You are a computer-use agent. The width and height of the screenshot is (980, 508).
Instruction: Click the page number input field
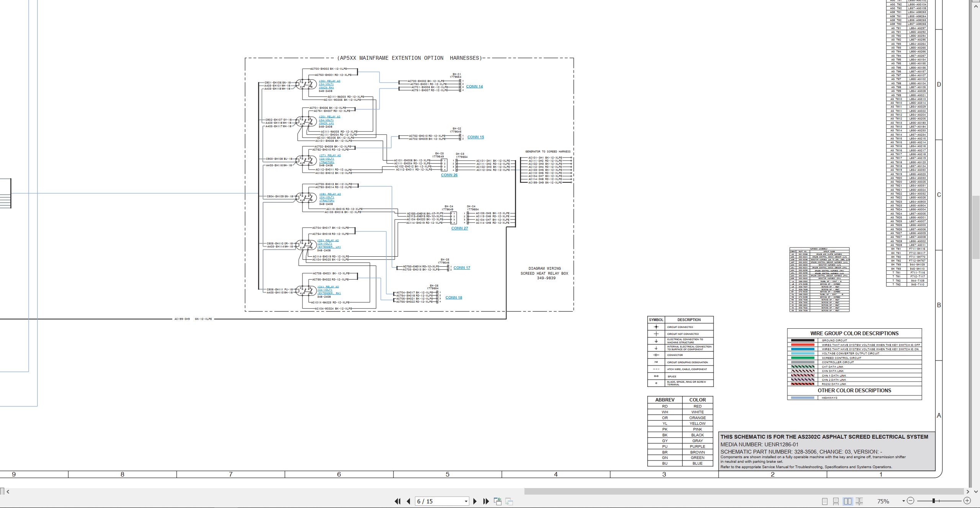coord(439,501)
